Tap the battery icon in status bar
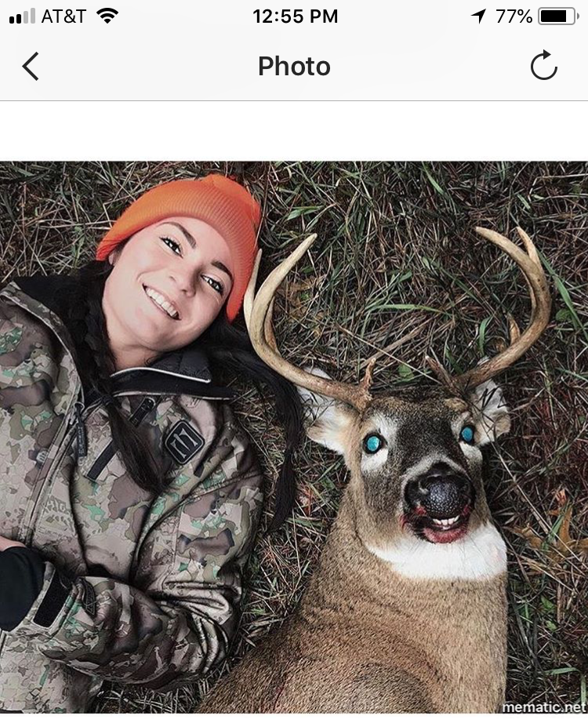 (x=558, y=16)
